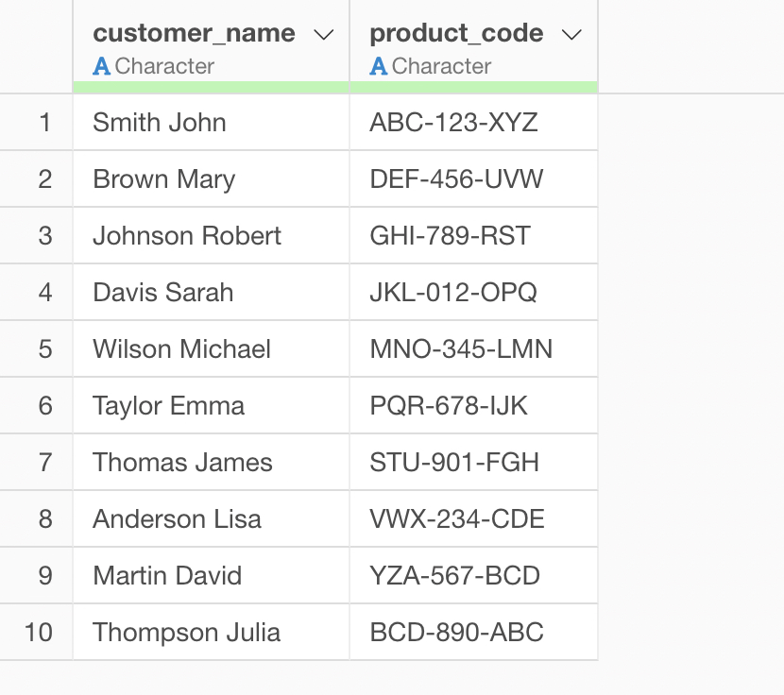Select the JKL-012-OPQ cell
The width and height of the screenshot is (784, 695).
click(453, 293)
